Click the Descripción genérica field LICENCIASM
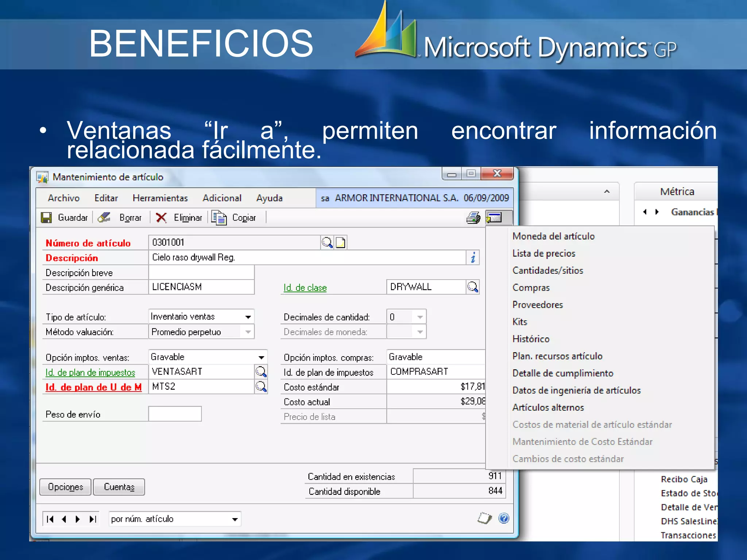The height and width of the screenshot is (560, 747). (201, 287)
